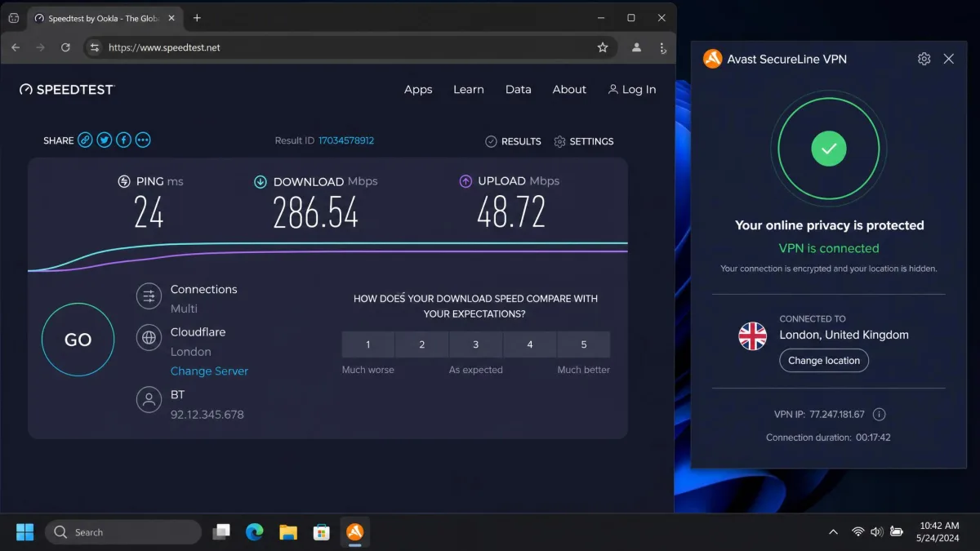Viewport: 980px width, 551px height.
Task: Click download speed value 286.54
Action: (315, 214)
